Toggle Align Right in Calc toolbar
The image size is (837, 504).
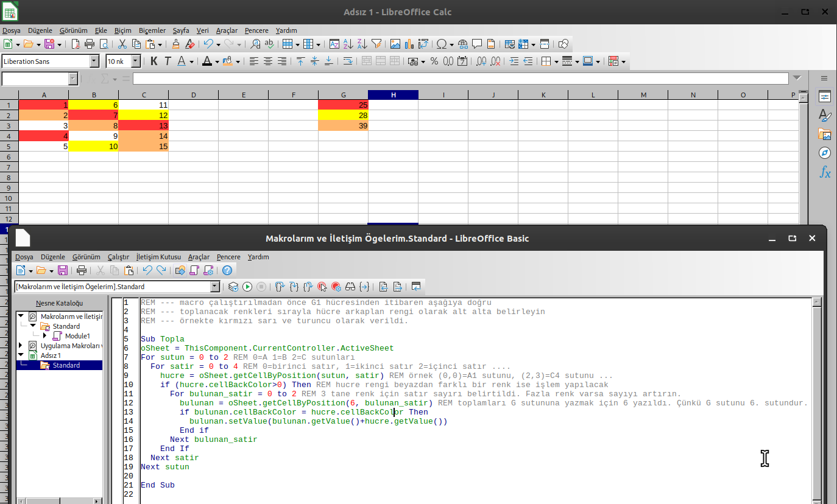pos(282,61)
